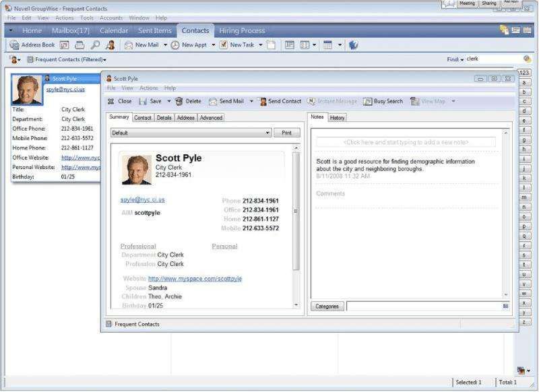Click the View Map icon
539x392 pixels.
pyautogui.click(x=415, y=101)
